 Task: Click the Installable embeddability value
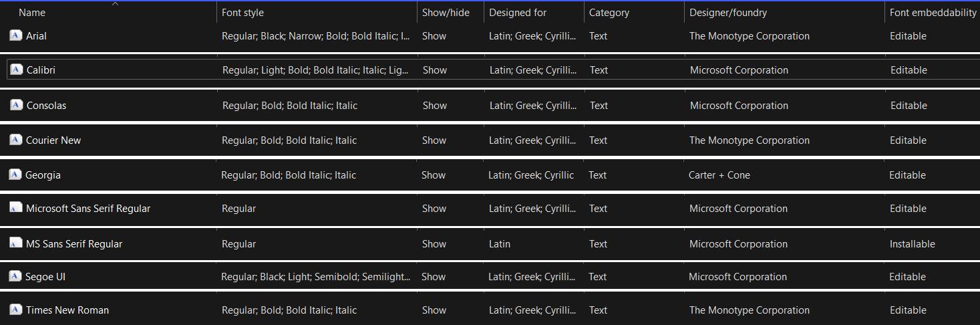(912, 244)
